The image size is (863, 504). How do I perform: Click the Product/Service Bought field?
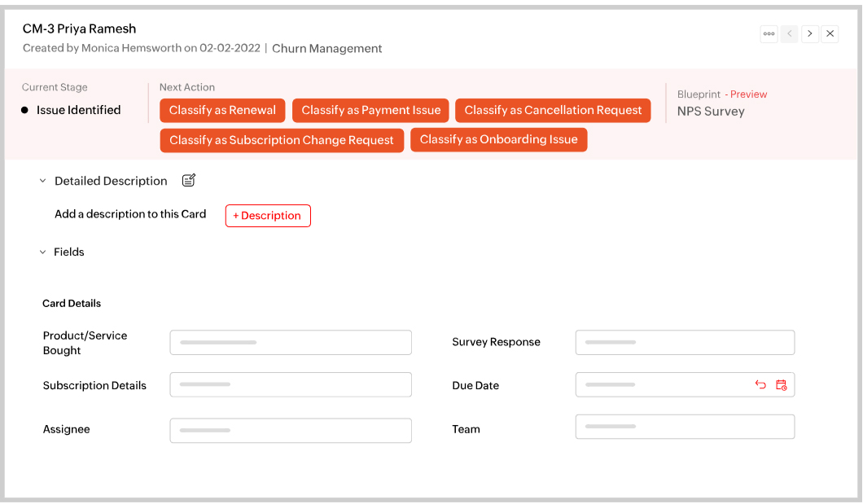point(291,342)
